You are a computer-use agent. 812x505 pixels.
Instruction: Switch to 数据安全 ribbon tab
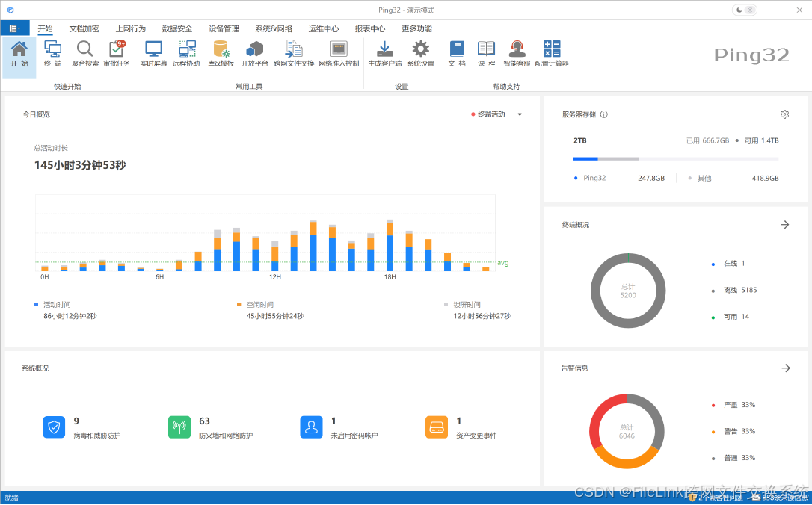pos(177,28)
